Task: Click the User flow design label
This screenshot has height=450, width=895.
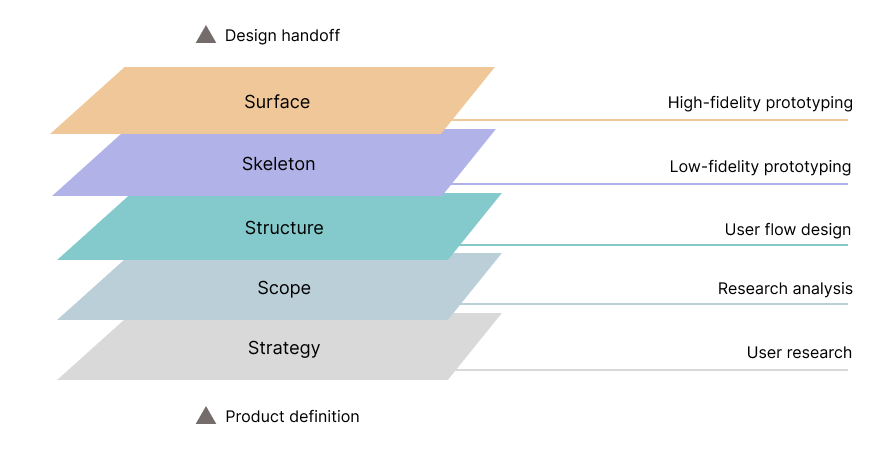Action: [x=788, y=230]
